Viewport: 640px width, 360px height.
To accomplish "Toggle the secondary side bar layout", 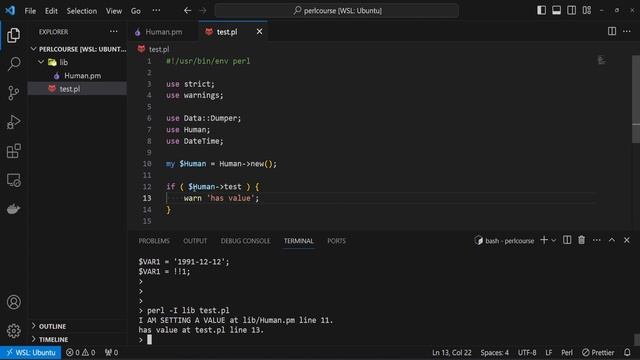I will click(571, 11).
